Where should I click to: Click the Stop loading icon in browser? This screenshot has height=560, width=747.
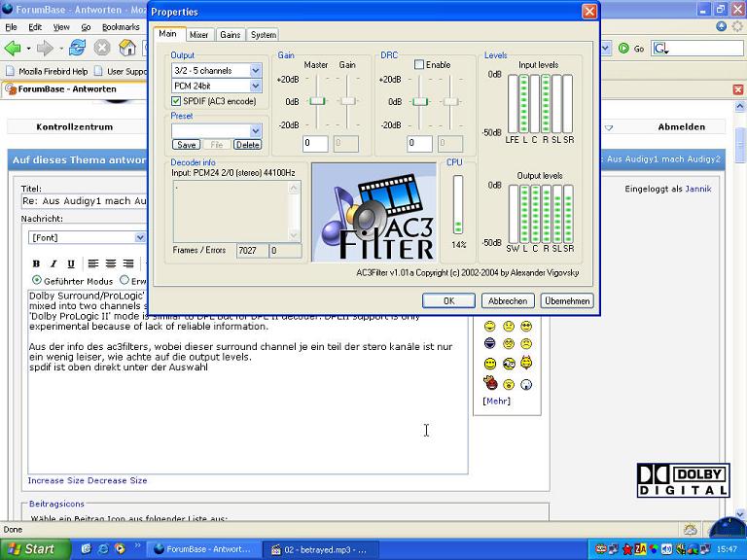[x=102, y=48]
